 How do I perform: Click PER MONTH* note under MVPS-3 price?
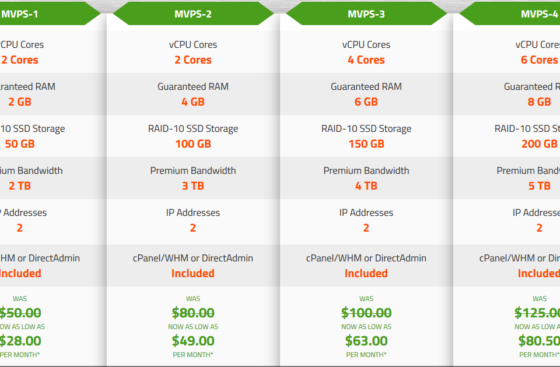tap(366, 355)
